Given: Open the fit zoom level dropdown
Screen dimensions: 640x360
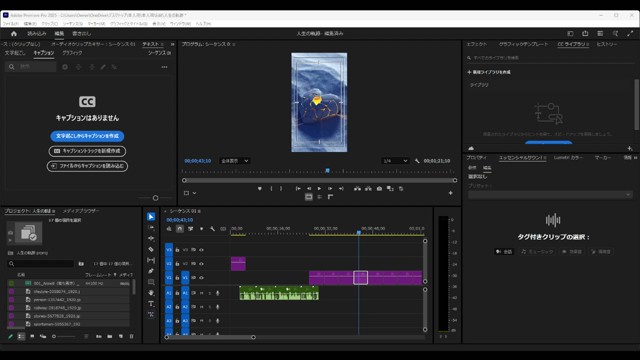Looking at the screenshot, I should click(235, 161).
